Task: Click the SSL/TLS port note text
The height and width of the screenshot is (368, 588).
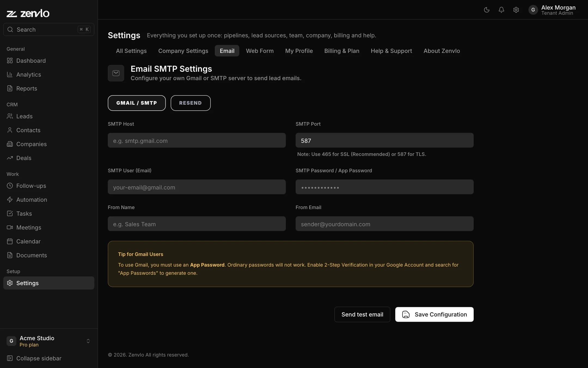Action: tap(362, 154)
